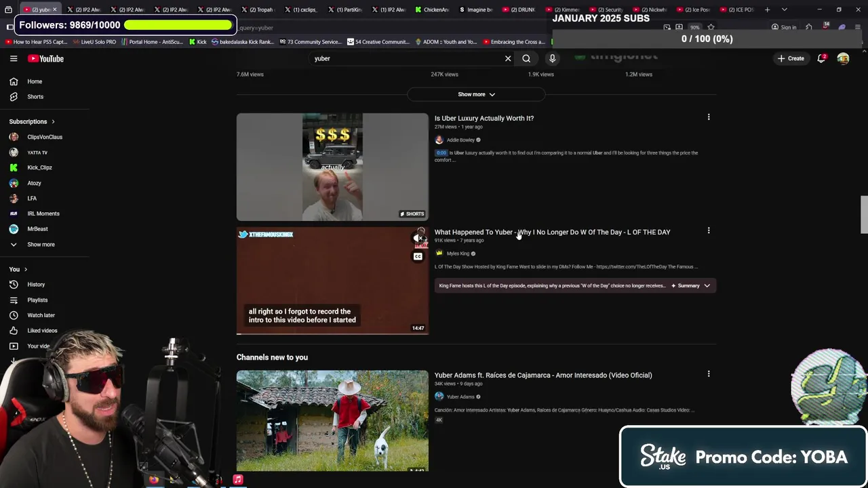
Task: Click Myles King channel avatar
Action: point(439,253)
